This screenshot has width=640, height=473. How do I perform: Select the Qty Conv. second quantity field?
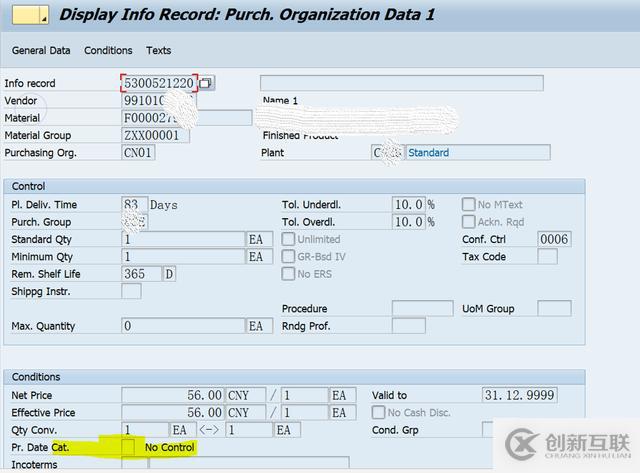pyautogui.click(x=249, y=430)
